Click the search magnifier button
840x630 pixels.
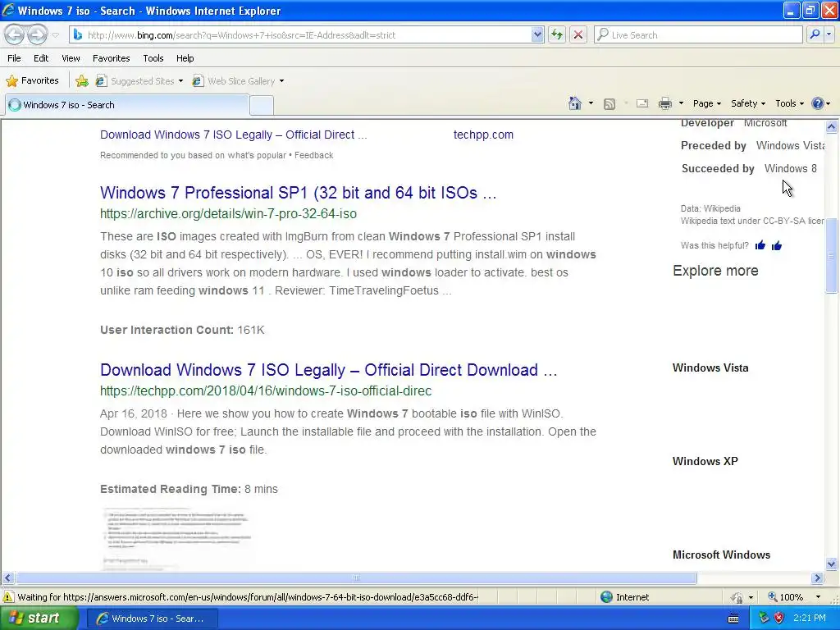(x=815, y=34)
